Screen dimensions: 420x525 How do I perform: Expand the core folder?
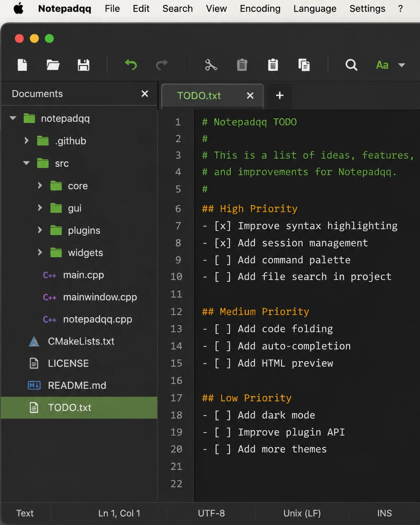(40, 185)
